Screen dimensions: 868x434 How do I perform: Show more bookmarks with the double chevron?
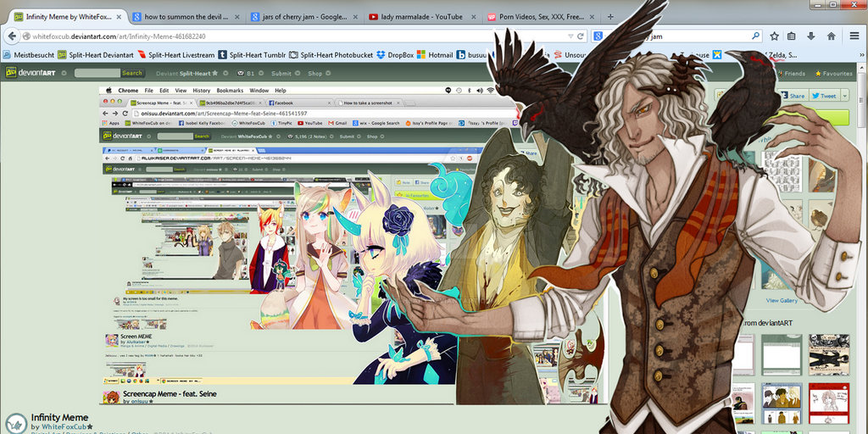pos(861,55)
